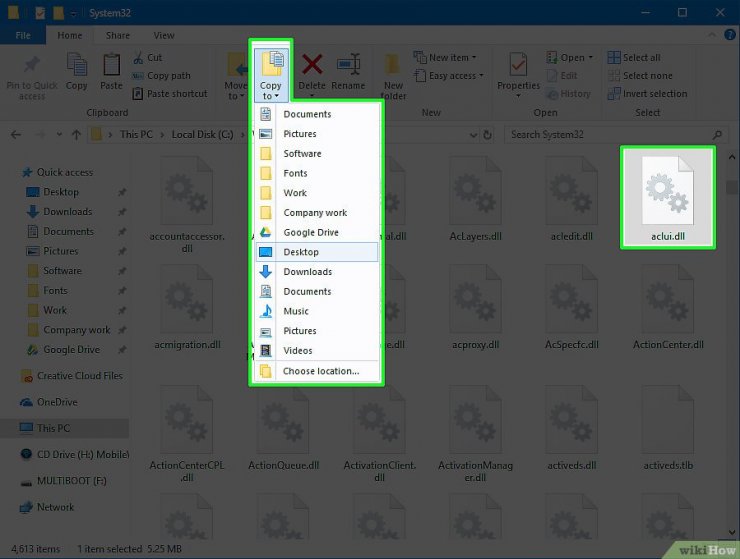This screenshot has height=559, width=740.
Task: Click the Back navigation arrow
Action: click(x=16, y=135)
